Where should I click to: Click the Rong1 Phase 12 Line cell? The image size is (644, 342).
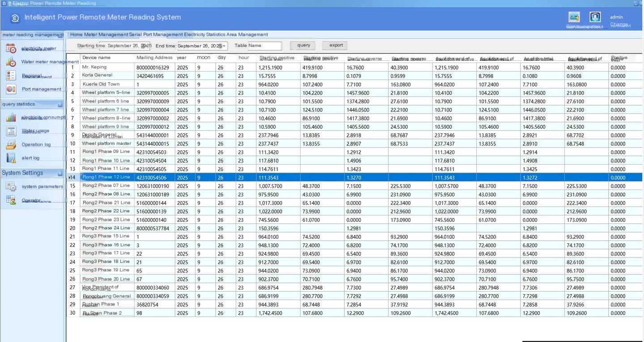[107, 177]
